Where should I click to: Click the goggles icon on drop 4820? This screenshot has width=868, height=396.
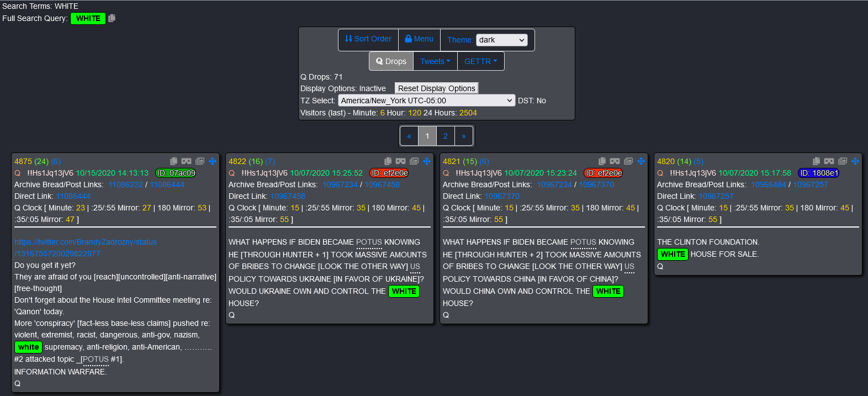pos(829,161)
